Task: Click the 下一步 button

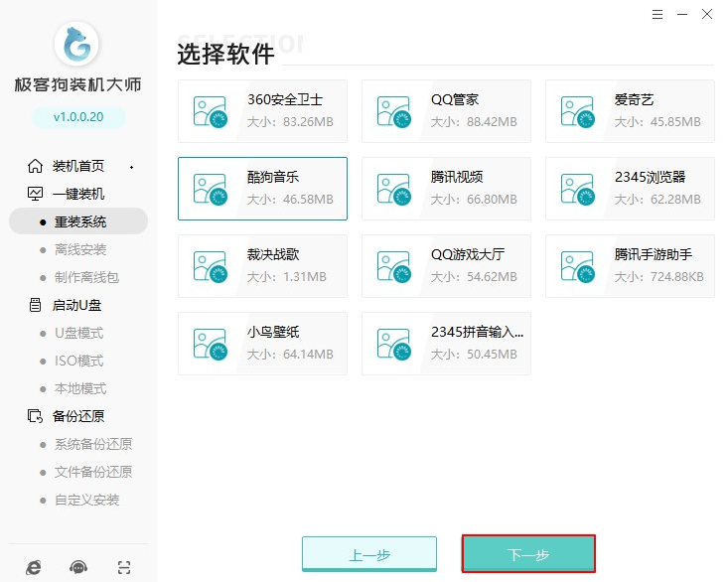Action: click(528, 553)
